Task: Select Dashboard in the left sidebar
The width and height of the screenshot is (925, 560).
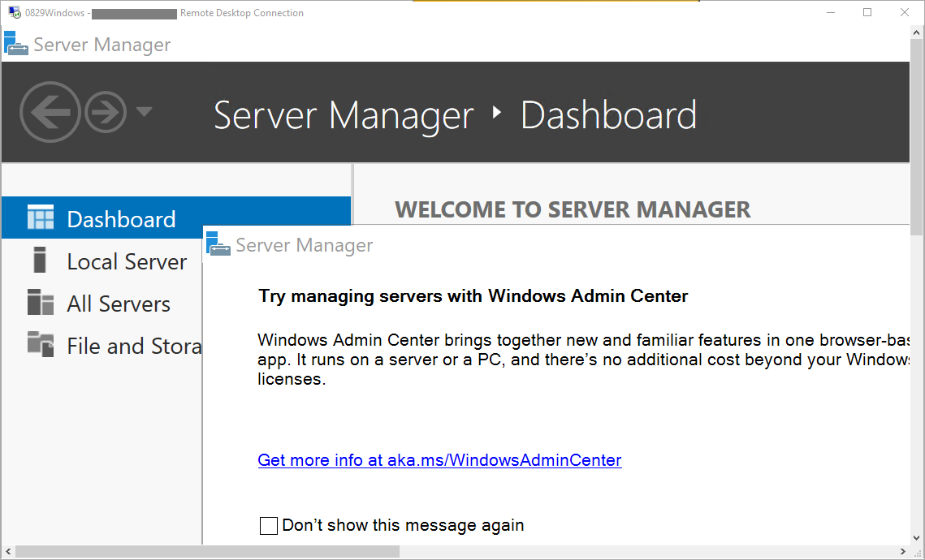Action: pyautogui.click(x=175, y=218)
